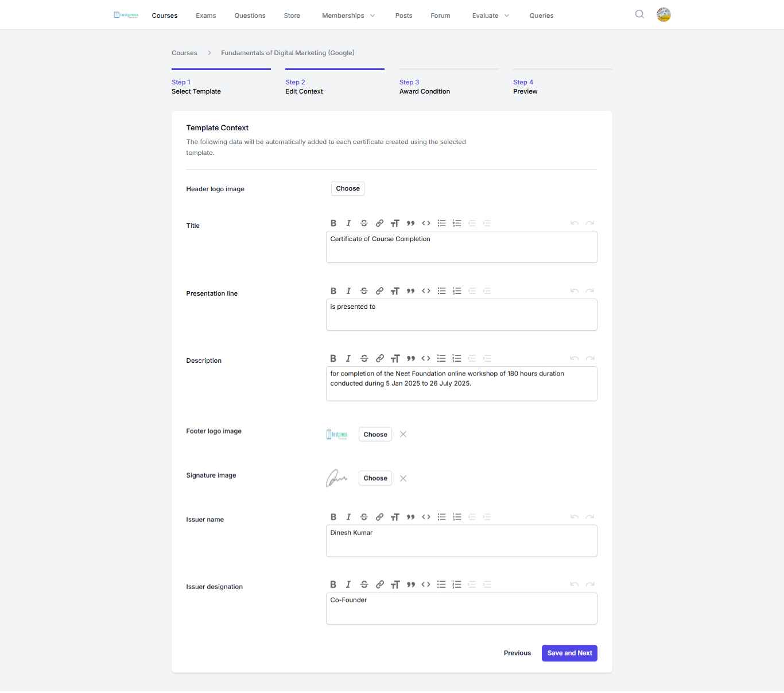Remove the footer logo image

[403, 435]
